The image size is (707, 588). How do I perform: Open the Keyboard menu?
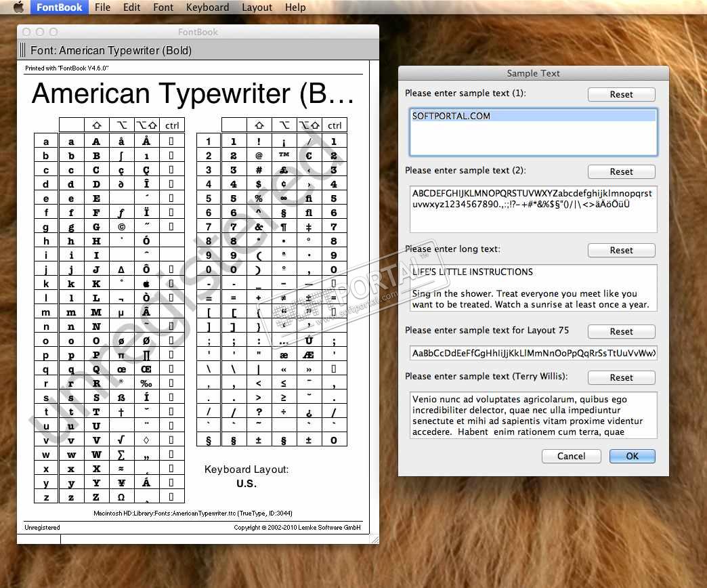(x=207, y=7)
